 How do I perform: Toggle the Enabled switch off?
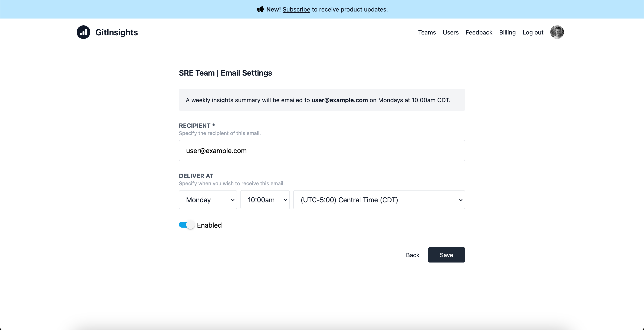[187, 225]
